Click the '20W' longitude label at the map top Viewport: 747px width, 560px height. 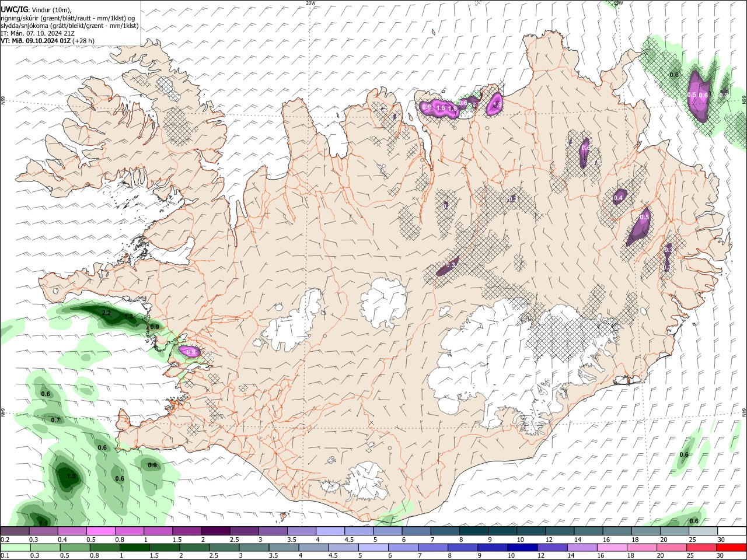click(310, 3)
